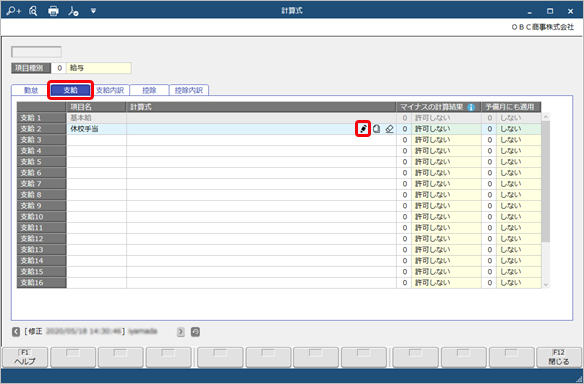This screenshot has height=384, width=584.
Task: Open the search magnifier icon beside zoom
Action: 33,11
